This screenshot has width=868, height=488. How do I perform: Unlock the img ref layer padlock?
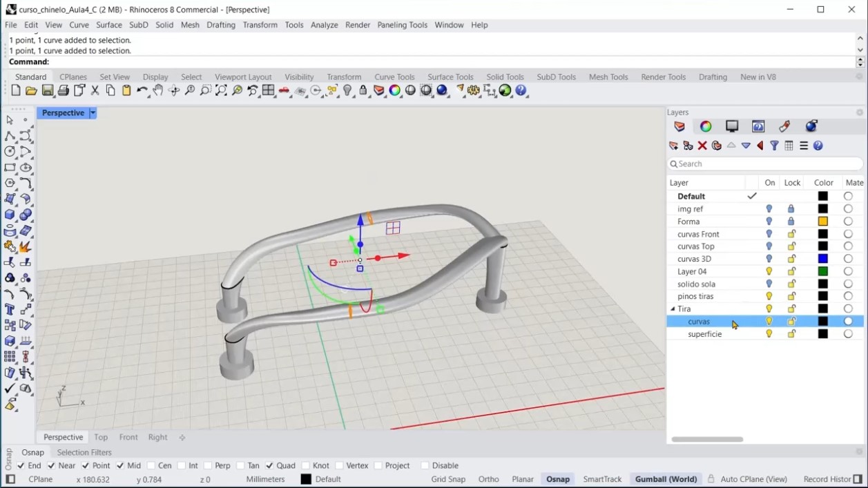(791, 209)
